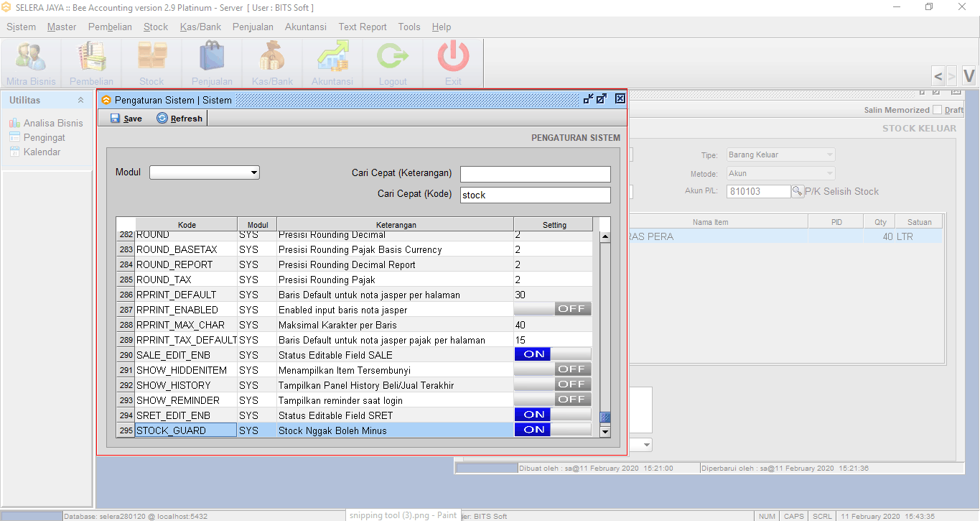The height and width of the screenshot is (521, 980).
Task: Click the Save button
Action: [x=126, y=119]
